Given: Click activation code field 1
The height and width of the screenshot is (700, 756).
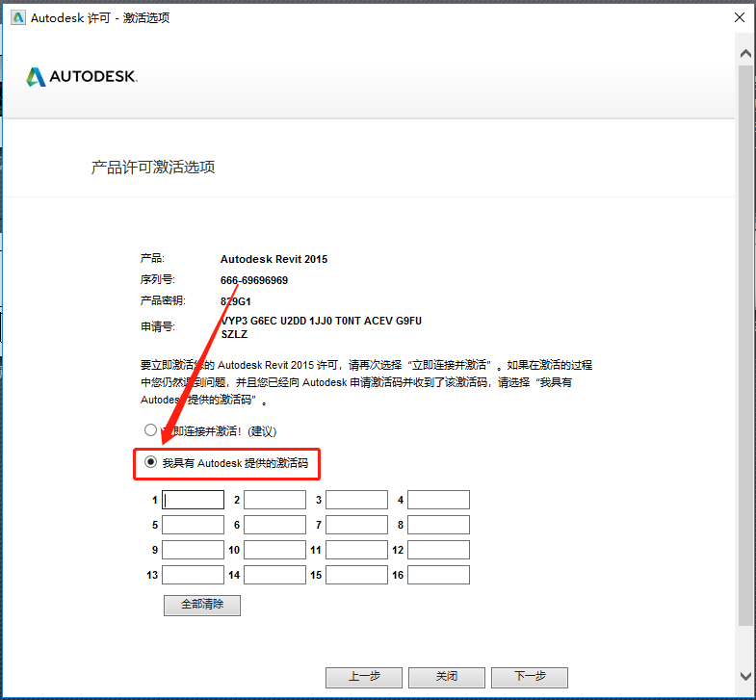Looking at the screenshot, I should click(193, 500).
